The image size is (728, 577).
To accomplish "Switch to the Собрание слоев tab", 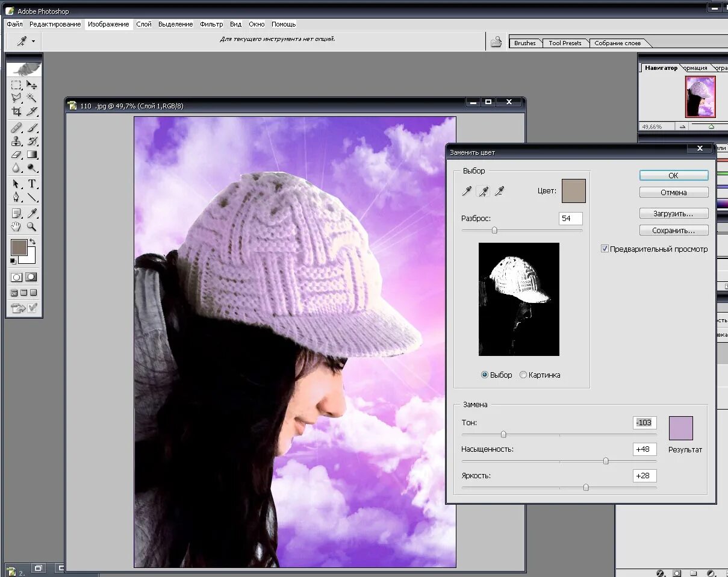I will point(617,43).
